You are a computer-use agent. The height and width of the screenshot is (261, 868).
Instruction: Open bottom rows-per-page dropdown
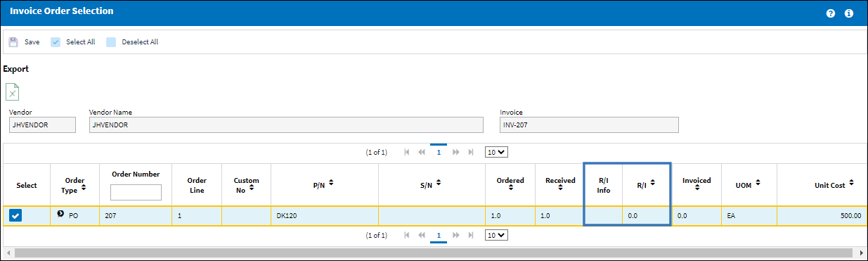click(x=497, y=235)
